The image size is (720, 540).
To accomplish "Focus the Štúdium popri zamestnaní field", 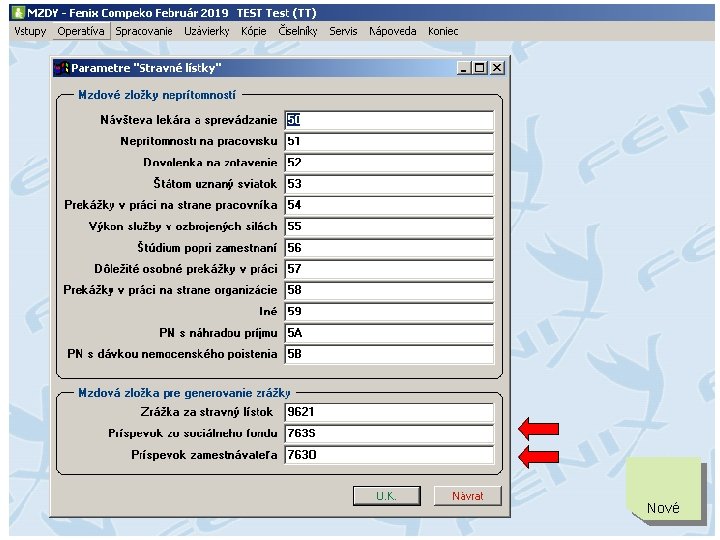I will (389, 248).
